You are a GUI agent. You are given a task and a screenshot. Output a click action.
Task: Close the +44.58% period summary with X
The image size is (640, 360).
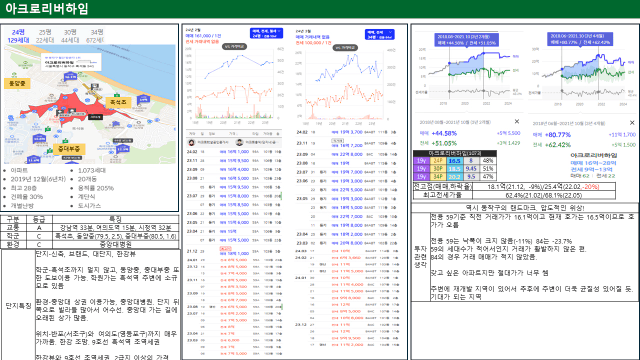point(517,122)
